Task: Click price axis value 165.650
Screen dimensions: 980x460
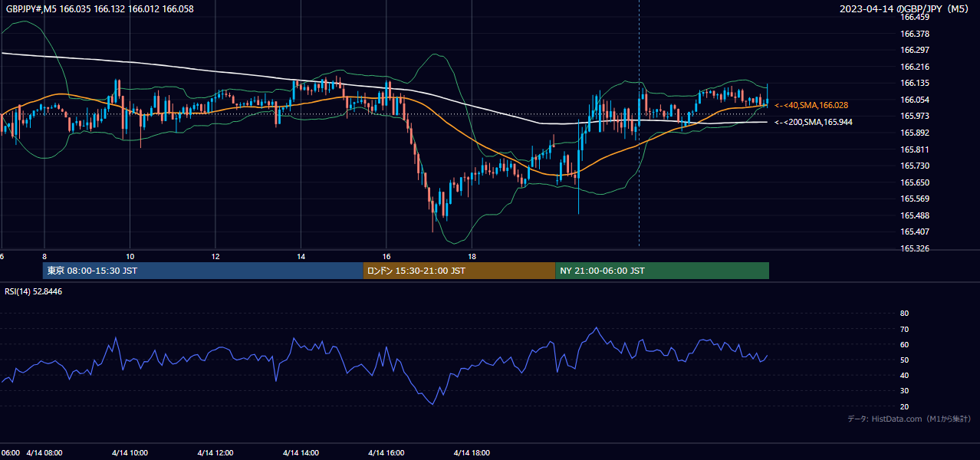Action: [915, 182]
